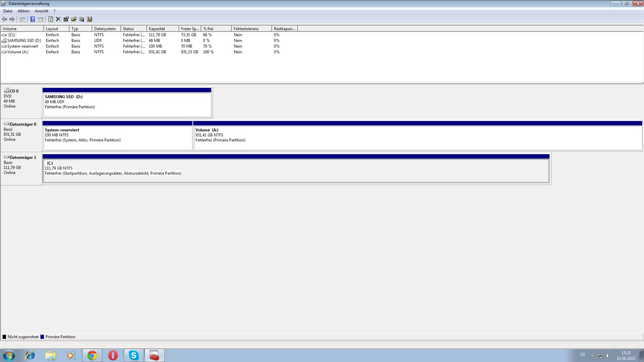Open the Help question mark icon
Viewport: 644px width, 362px height.
tap(33, 19)
